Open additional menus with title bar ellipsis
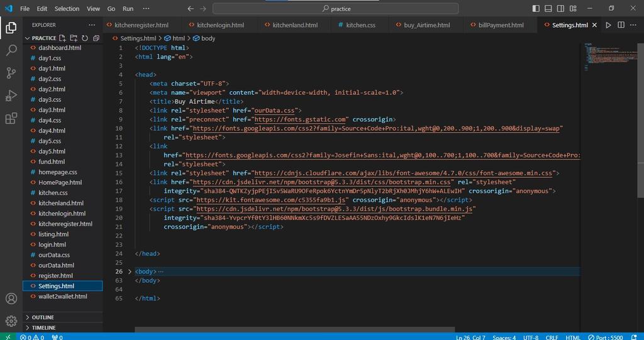This screenshot has width=644, height=340. coord(146,9)
